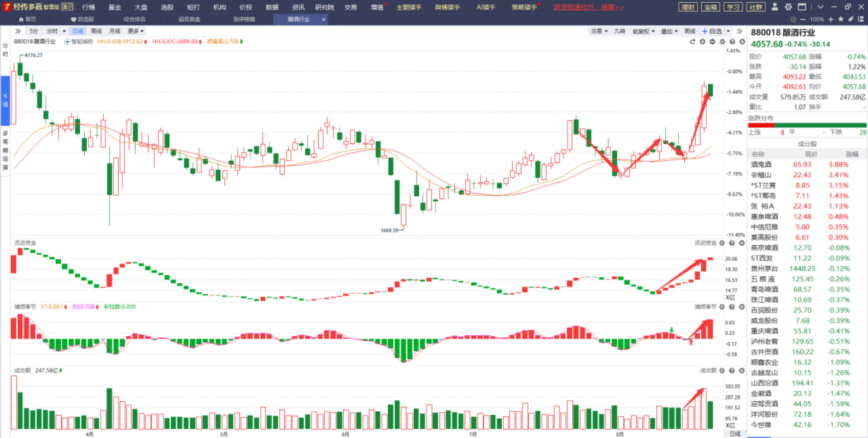Open the 主题猎手 menu
The width and height of the screenshot is (868, 438).
409,7
